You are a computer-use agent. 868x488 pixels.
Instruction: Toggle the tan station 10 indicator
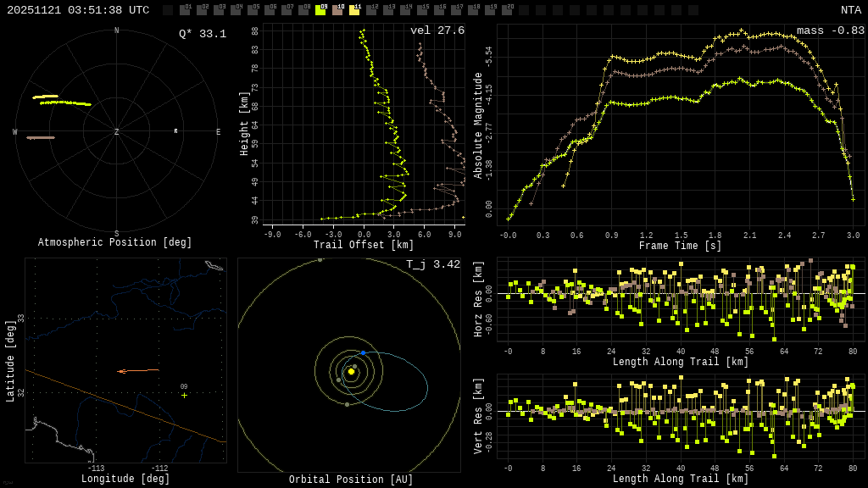[337, 10]
